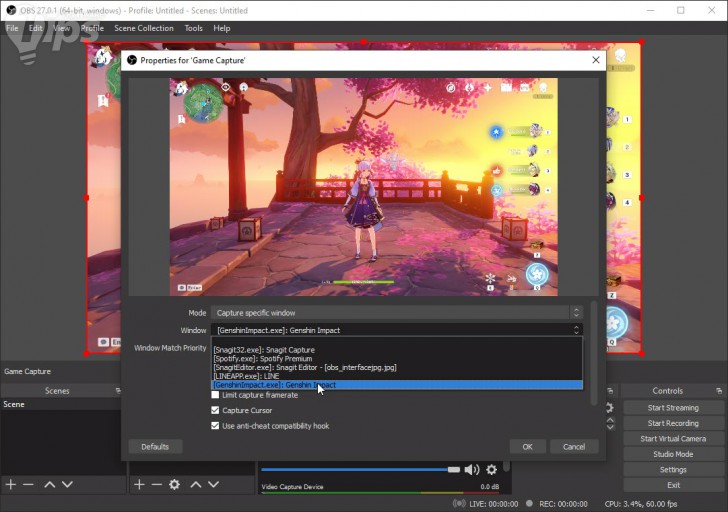The width and height of the screenshot is (728, 512).
Task: Open source properties with the Sources gear icon
Action: [175, 485]
